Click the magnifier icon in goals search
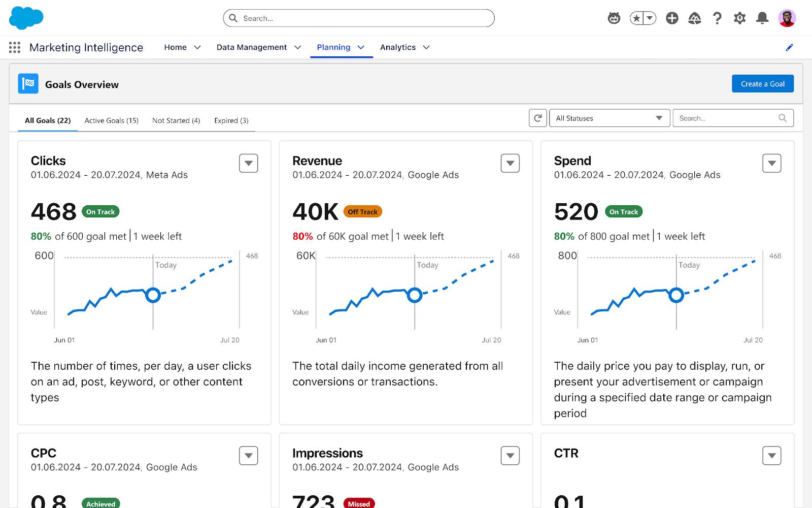 [x=783, y=118]
